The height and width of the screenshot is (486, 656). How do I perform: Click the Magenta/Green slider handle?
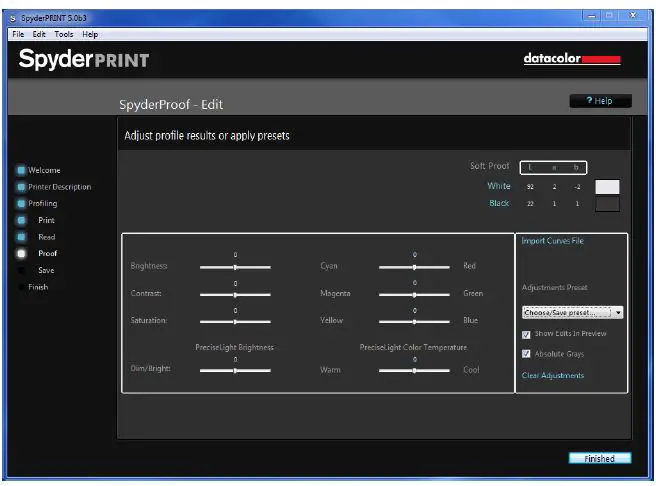tap(414, 295)
